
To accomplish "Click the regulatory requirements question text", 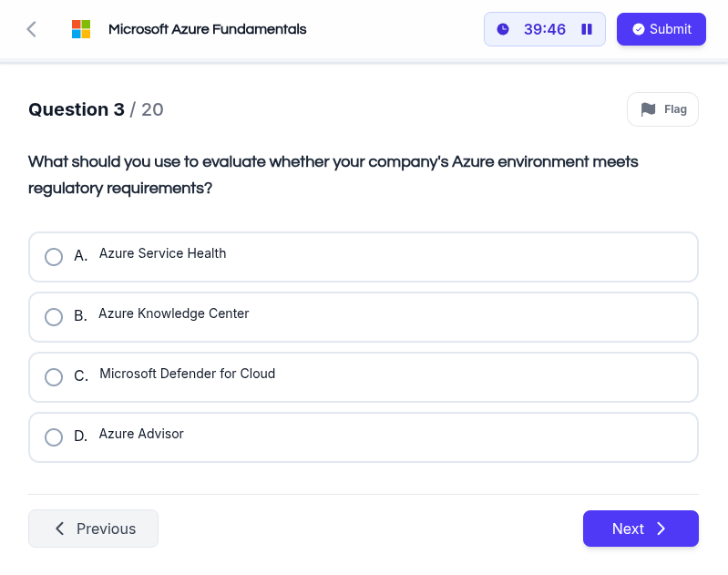I will pos(333,175).
